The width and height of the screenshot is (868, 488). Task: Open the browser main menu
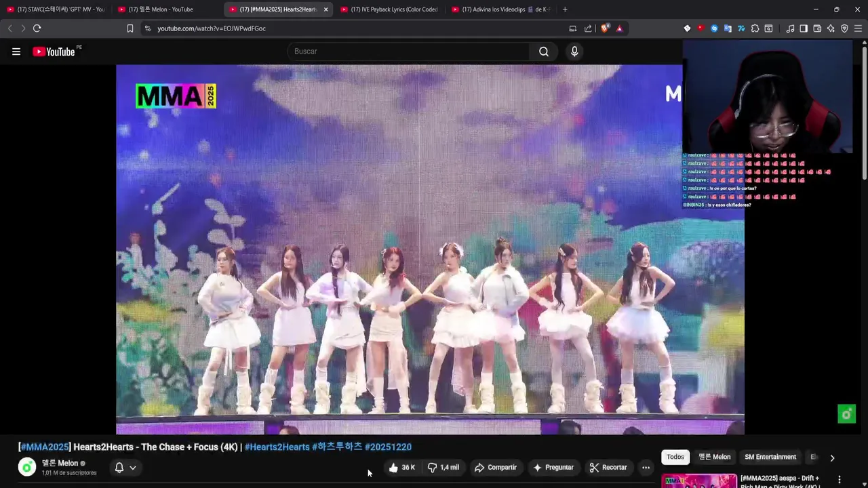pos(858,28)
